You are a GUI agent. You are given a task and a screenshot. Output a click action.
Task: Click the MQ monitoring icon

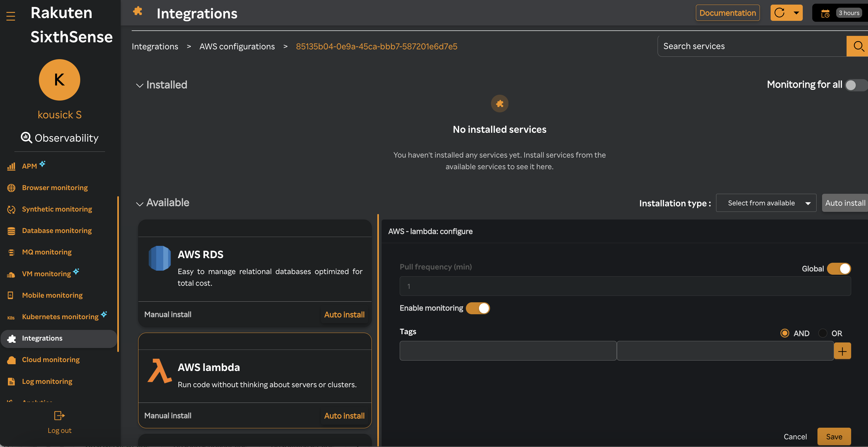click(x=11, y=252)
